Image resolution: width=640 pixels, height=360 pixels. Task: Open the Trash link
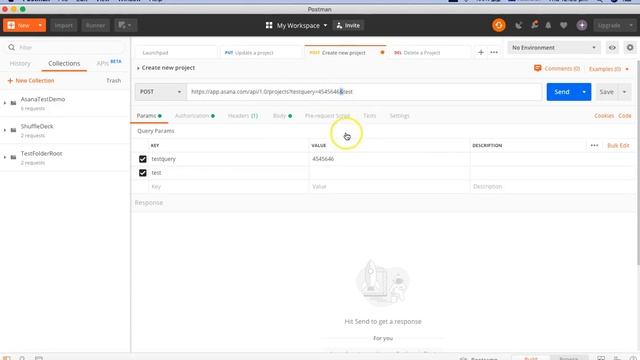pyautogui.click(x=113, y=80)
